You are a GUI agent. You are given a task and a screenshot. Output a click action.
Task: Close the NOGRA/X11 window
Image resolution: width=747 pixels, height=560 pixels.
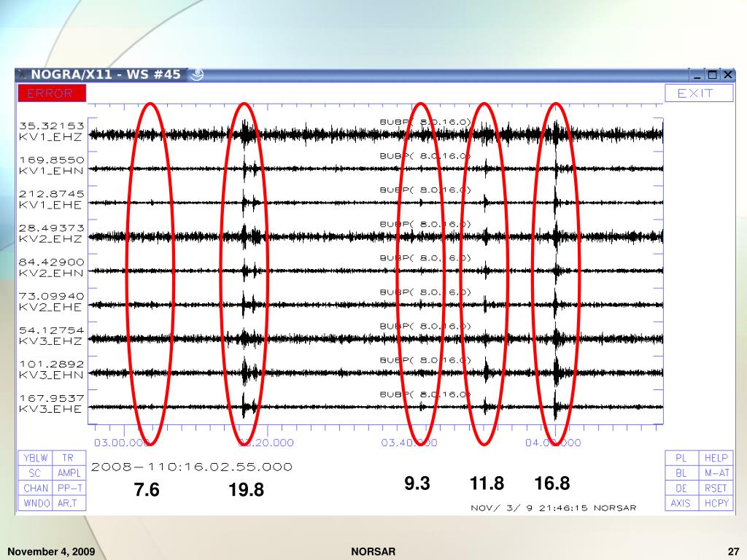[728, 75]
